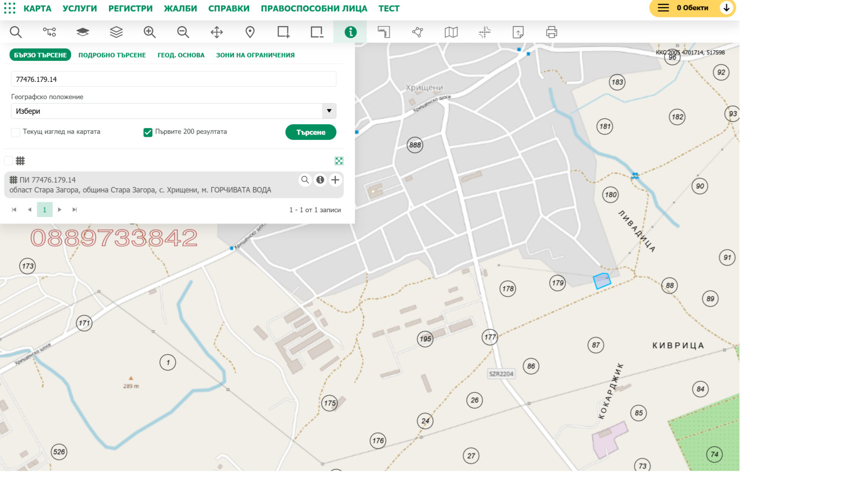Go to next results page arrow
Image resolution: width=868 pixels, height=492 pixels.
pos(60,209)
